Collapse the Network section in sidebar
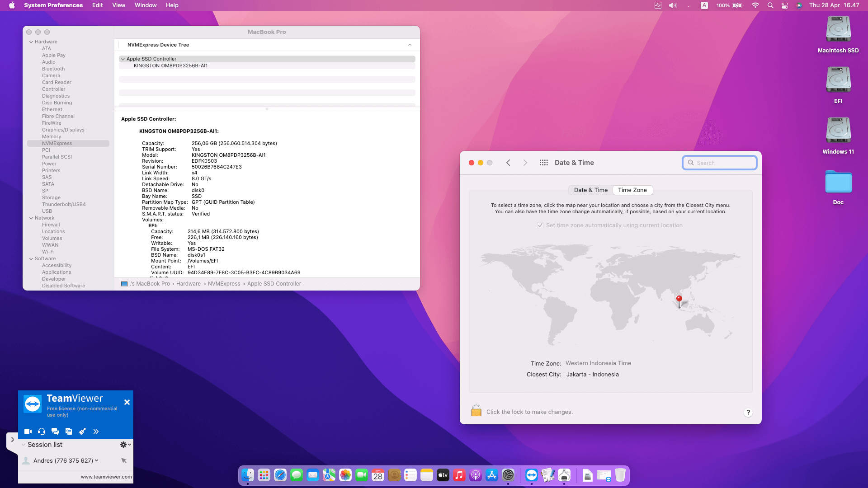This screenshot has width=868, height=488. 31,218
